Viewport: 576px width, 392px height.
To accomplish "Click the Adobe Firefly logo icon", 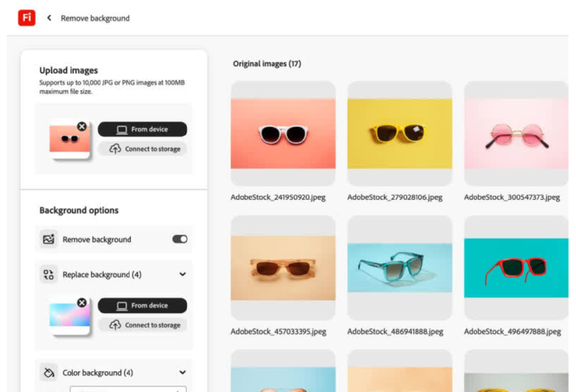I will [x=27, y=18].
